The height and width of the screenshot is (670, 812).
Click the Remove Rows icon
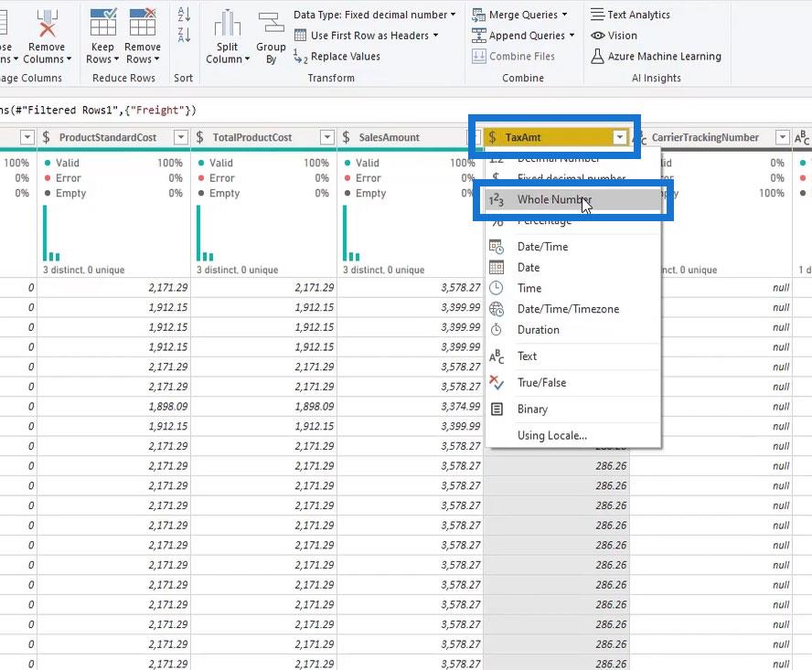[143, 22]
